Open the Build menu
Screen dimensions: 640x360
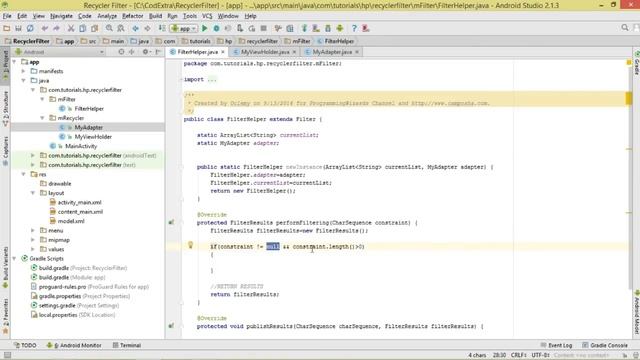tap(155, 16)
